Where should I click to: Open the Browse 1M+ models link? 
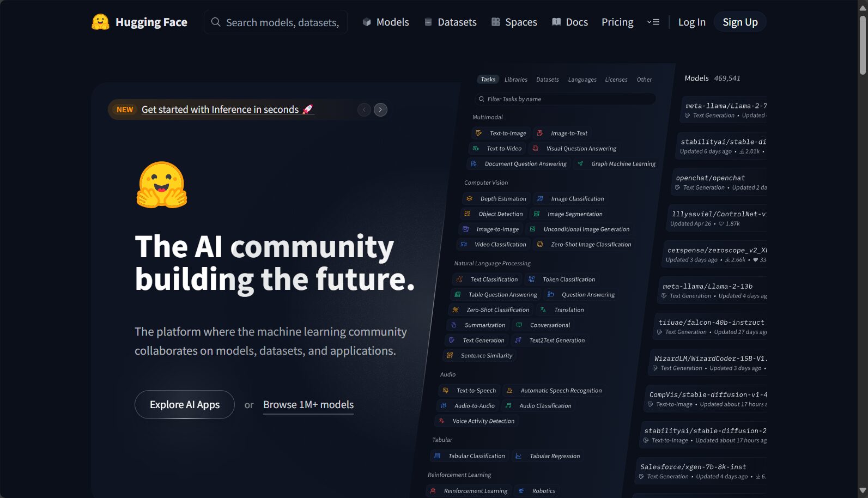[x=308, y=405]
